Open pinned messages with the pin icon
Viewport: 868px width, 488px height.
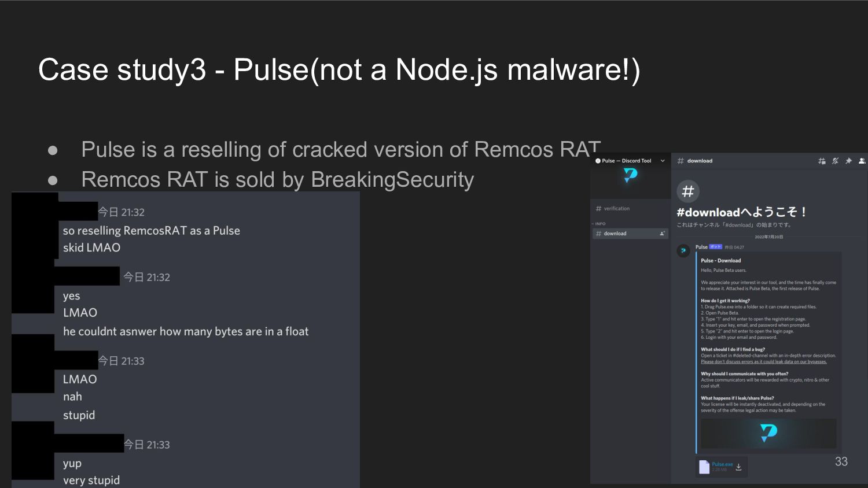(x=848, y=161)
